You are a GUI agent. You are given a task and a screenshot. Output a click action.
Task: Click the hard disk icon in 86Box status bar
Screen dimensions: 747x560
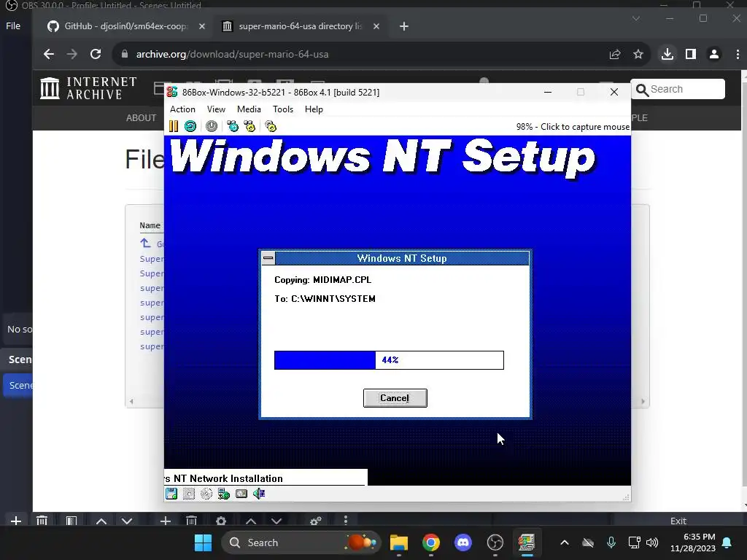241,494
